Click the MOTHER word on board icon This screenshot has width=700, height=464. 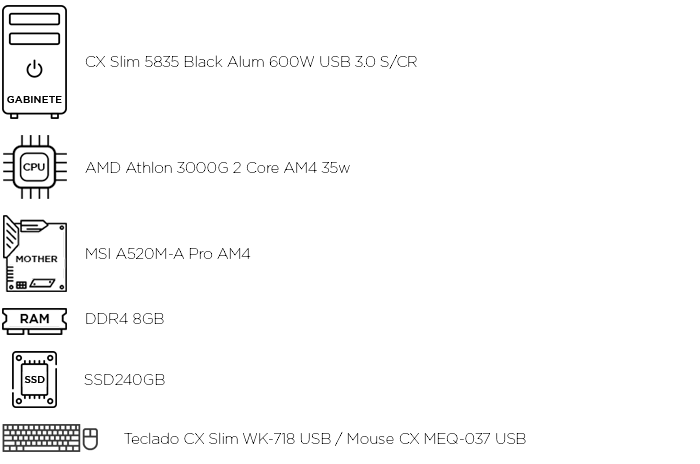pos(37,259)
